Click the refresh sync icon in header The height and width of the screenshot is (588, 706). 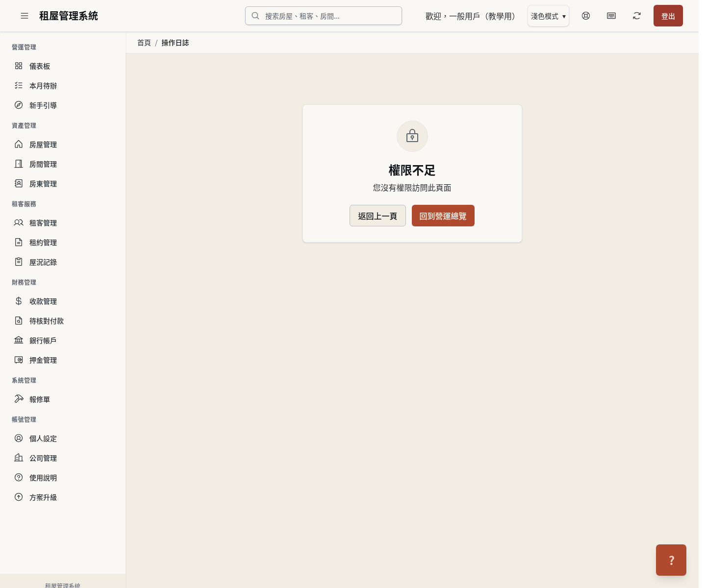tap(637, 16)
